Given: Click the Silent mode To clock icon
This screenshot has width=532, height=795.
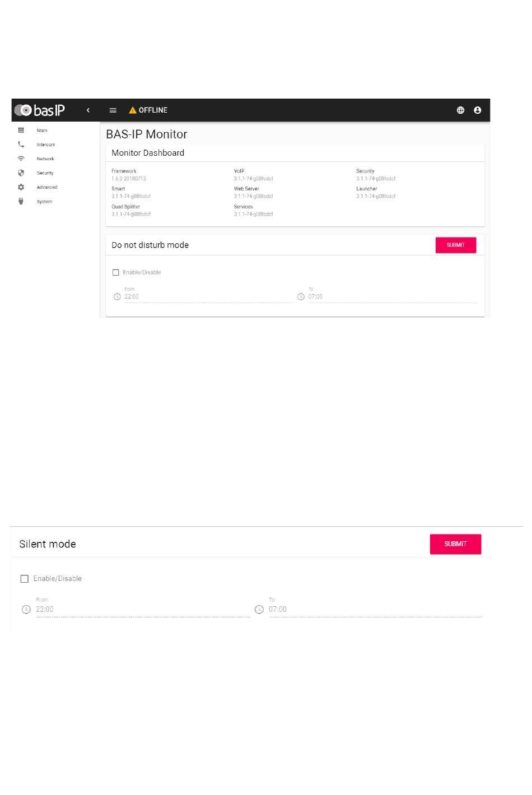Looking at the screenshot, I should tap(259, 610).
